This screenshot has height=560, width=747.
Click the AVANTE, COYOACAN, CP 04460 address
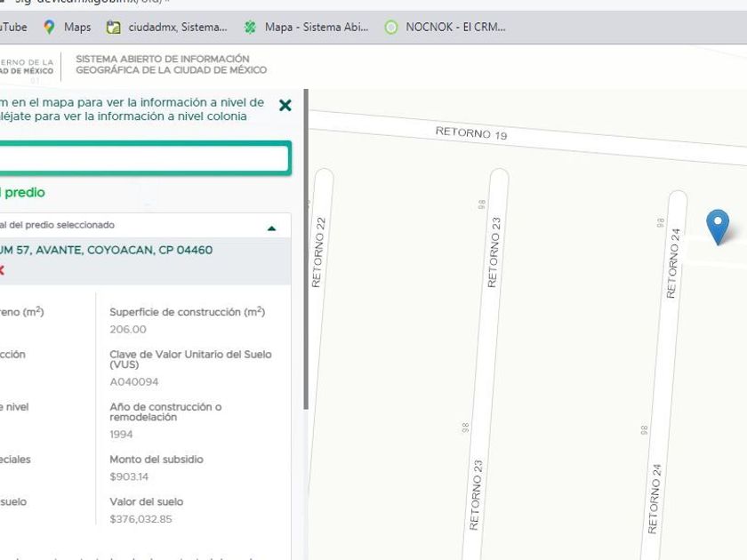107,251
